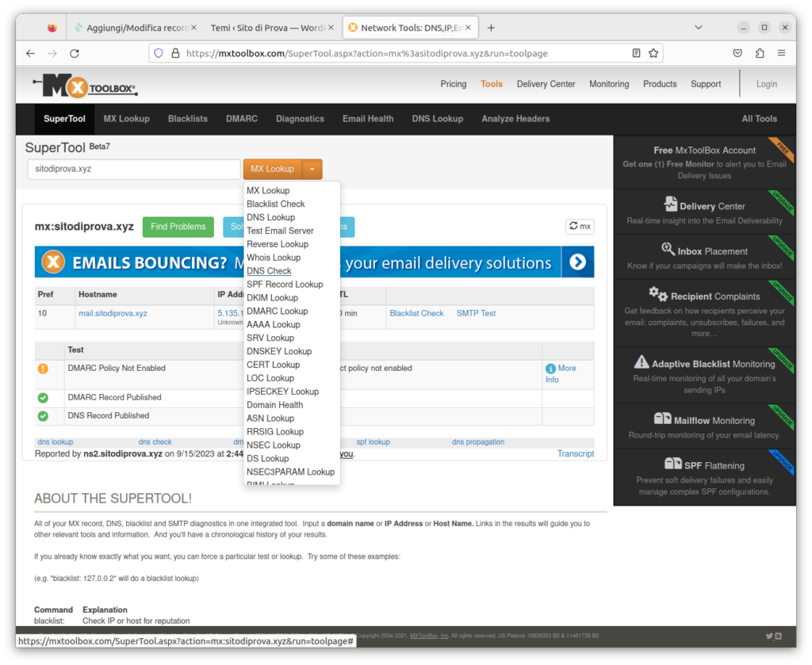812x665 pixels.
Task: Select NSEC3PARAM Lookup option
Action: point(290,472)
